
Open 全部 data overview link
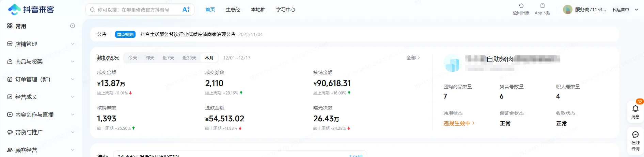point(413,58)
